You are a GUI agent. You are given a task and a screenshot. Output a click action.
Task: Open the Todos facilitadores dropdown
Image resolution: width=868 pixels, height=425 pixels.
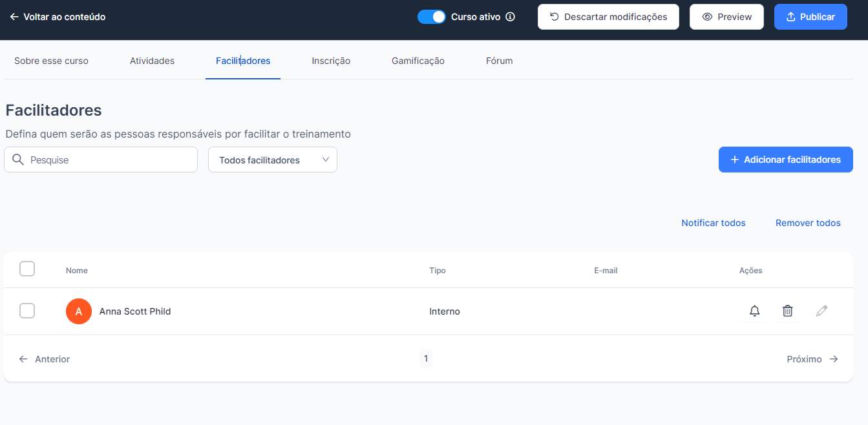272,160
